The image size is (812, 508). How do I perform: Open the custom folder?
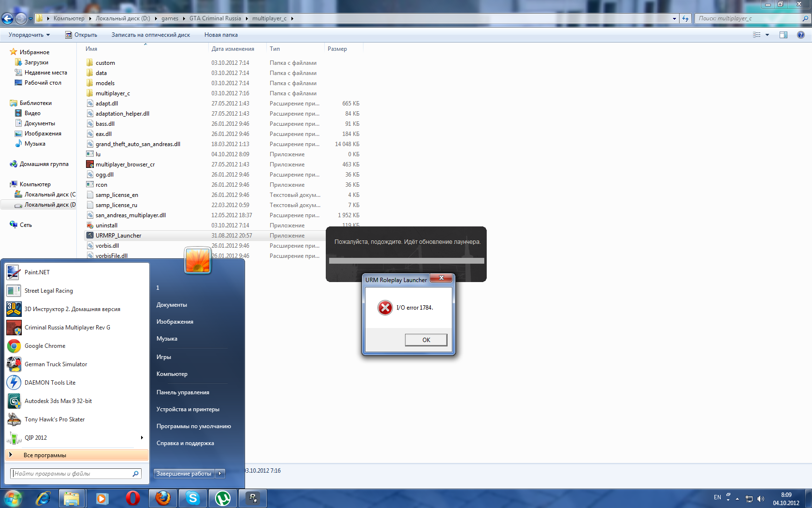click(x=105, y=63)
